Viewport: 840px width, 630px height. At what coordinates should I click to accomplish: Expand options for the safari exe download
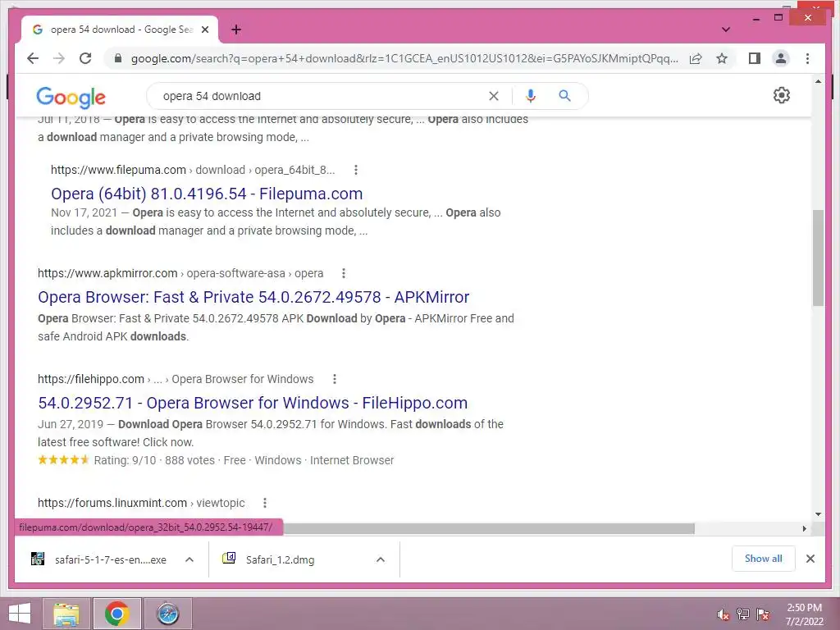189,559
